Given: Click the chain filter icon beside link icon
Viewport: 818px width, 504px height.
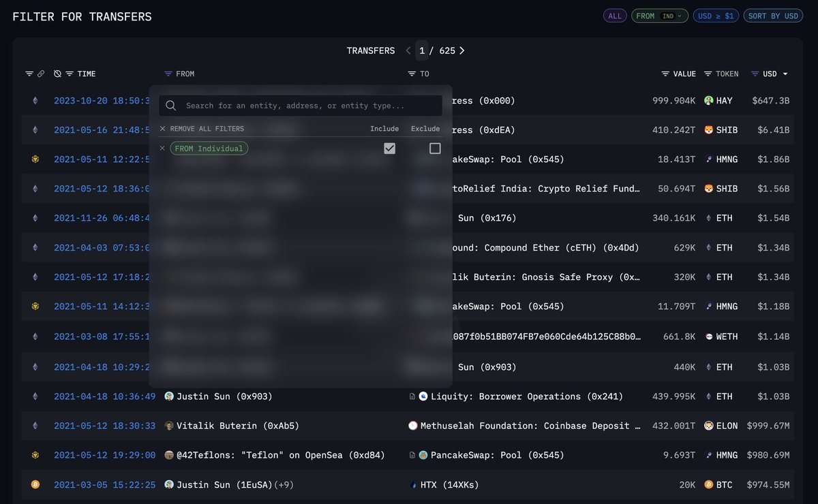Looking at the screenshot, I should pyautogui.click(x=29, y=74).
